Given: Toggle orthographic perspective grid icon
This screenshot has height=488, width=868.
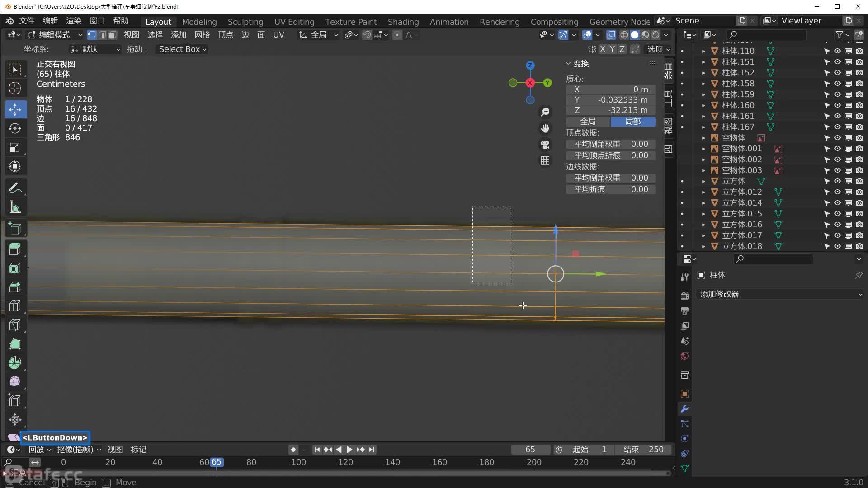Looking at the screenshot, I should tap(545, 161).
